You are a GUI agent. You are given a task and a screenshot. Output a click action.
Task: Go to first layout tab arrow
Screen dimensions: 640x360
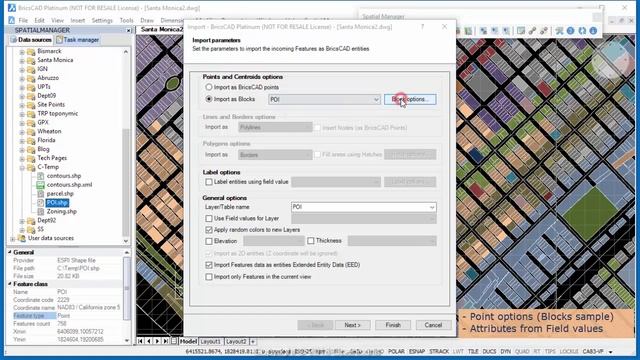pos(140,341)
